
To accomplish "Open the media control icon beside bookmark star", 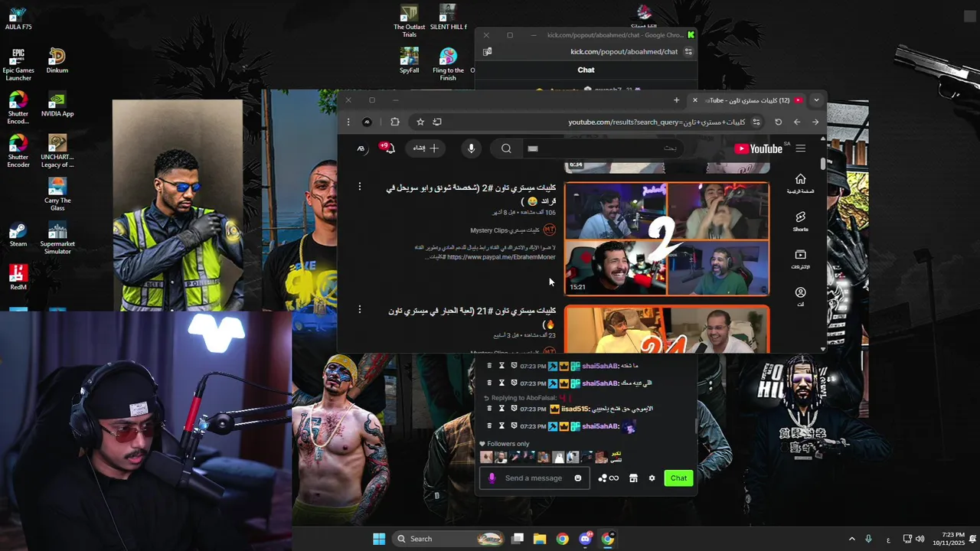I will pyautogui.click(x=437, y=122).
